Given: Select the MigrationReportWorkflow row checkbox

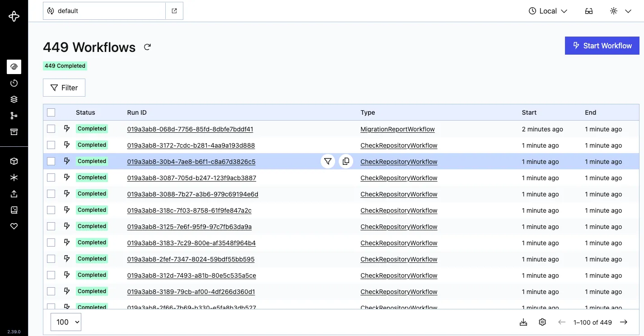Looking at the screenshot, I should pyautogui.click(x=51, y=129).
